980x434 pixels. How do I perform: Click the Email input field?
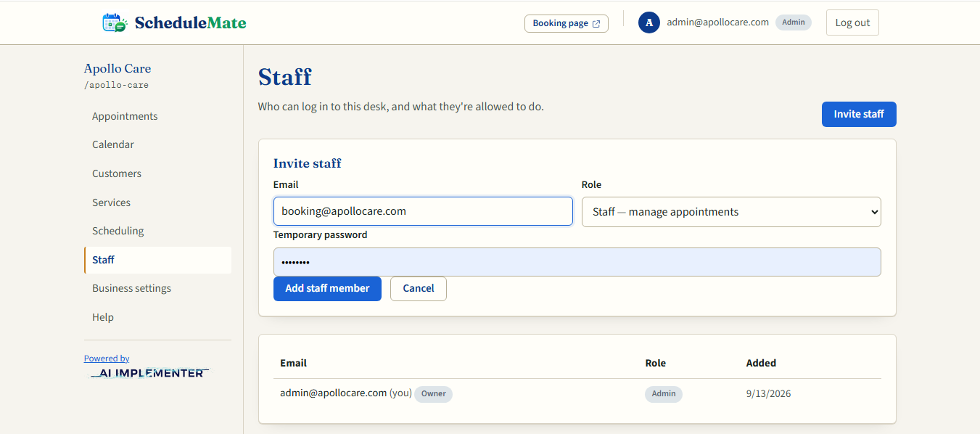(x=423, y=211)
